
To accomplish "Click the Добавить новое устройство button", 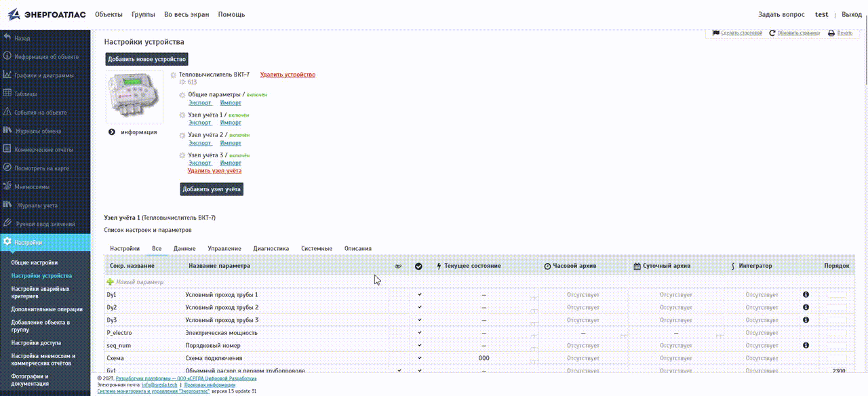I will pos(146,60).
